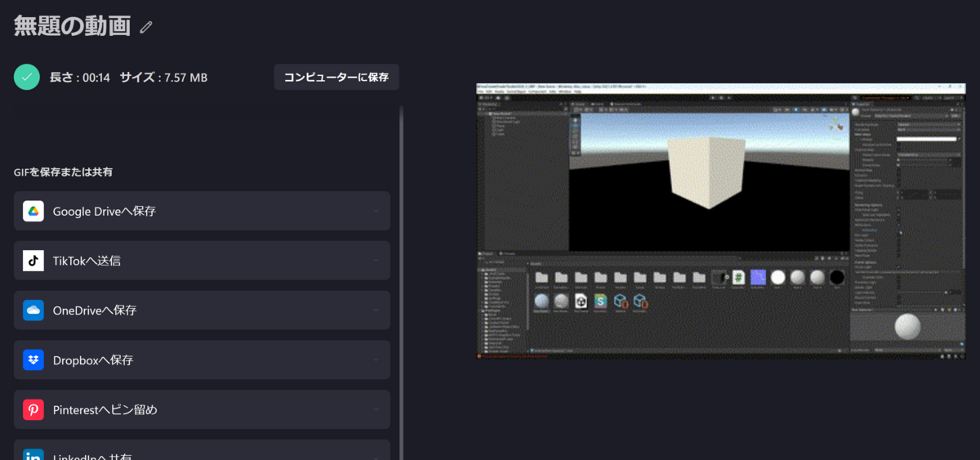Click the コンピューターに保存 button

coord(336,77)
